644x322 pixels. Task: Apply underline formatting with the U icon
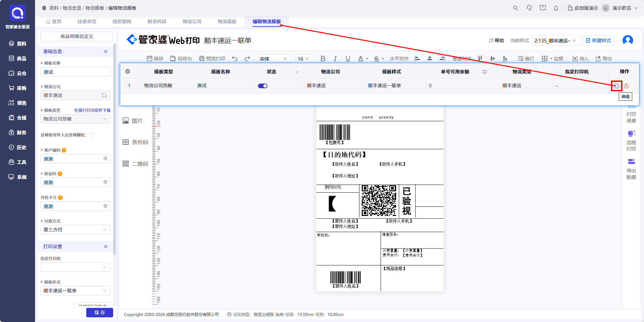pos(348,59)
